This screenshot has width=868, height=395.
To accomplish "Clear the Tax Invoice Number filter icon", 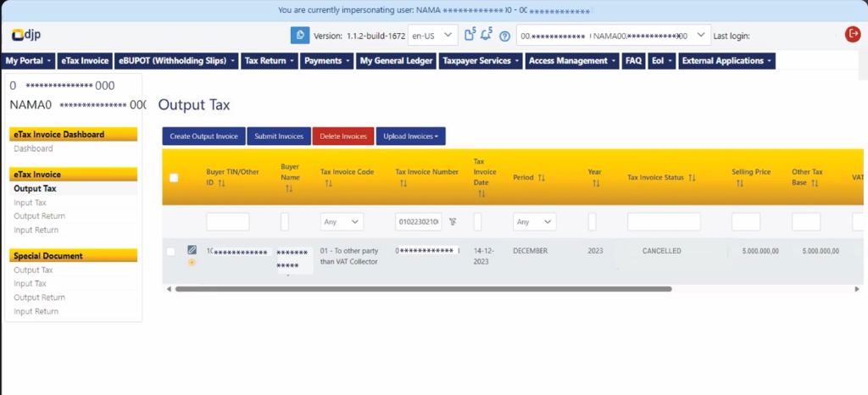I will [453, 222].
